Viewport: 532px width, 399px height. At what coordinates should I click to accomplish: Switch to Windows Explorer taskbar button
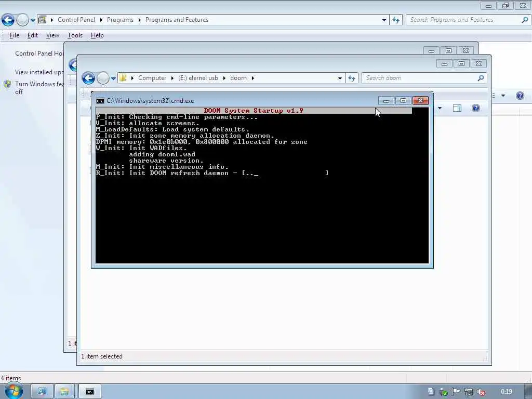[x=64, y=392]
